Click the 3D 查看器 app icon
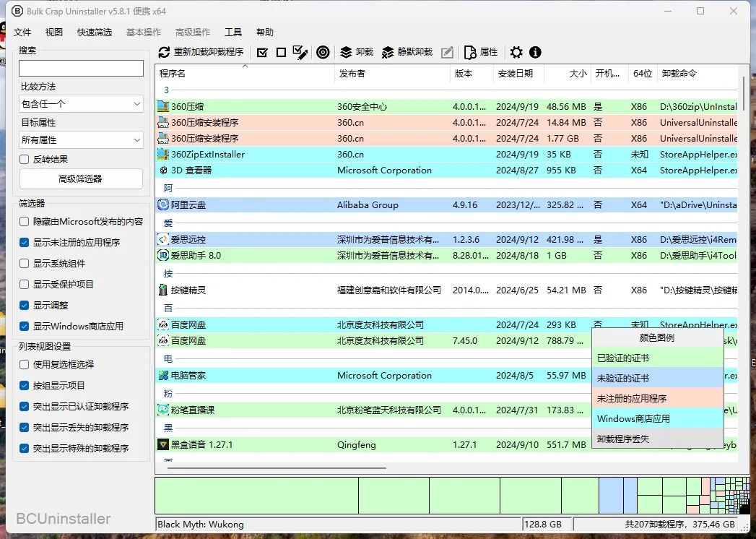 163,171
